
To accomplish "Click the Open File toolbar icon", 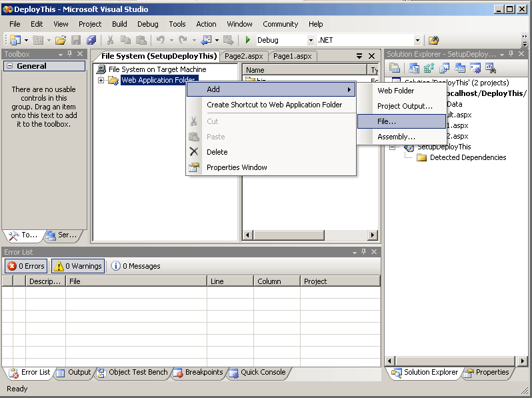I will pos(61,41).
